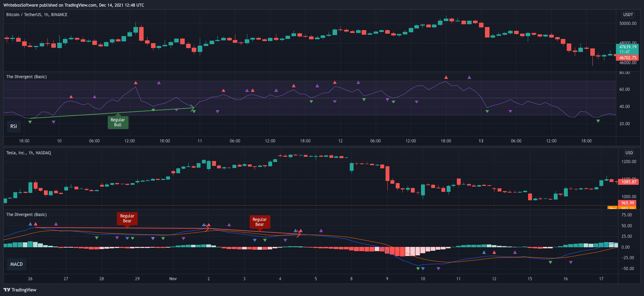Click the red triangle above MACD near date 12
This screenshot has width=644, height=296.
tap(494, 252)
